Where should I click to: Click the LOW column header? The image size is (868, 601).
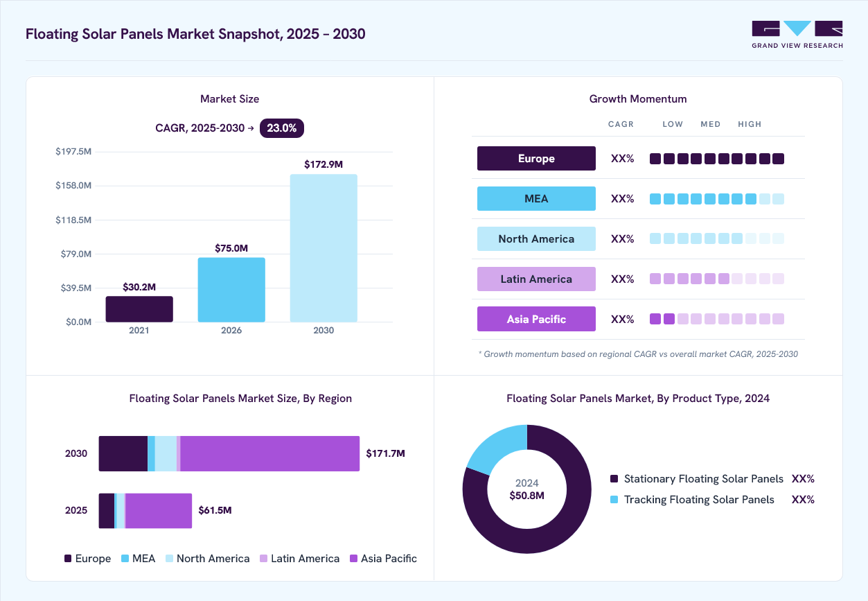click(x=673, y=124)
